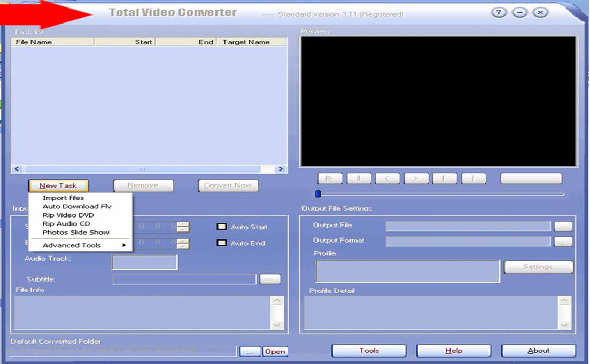Click the Profile list box
Screen dimensions: 590x364
(x=408, y=271)
